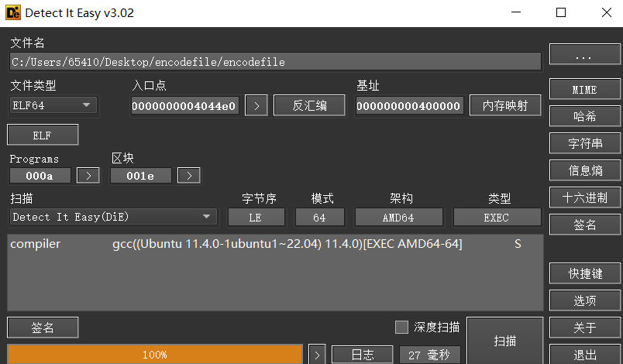Click the 类型 EXEC value
The height and width of the screenshot is (364, 623).
pyautogui.click(x=497, y=218)
